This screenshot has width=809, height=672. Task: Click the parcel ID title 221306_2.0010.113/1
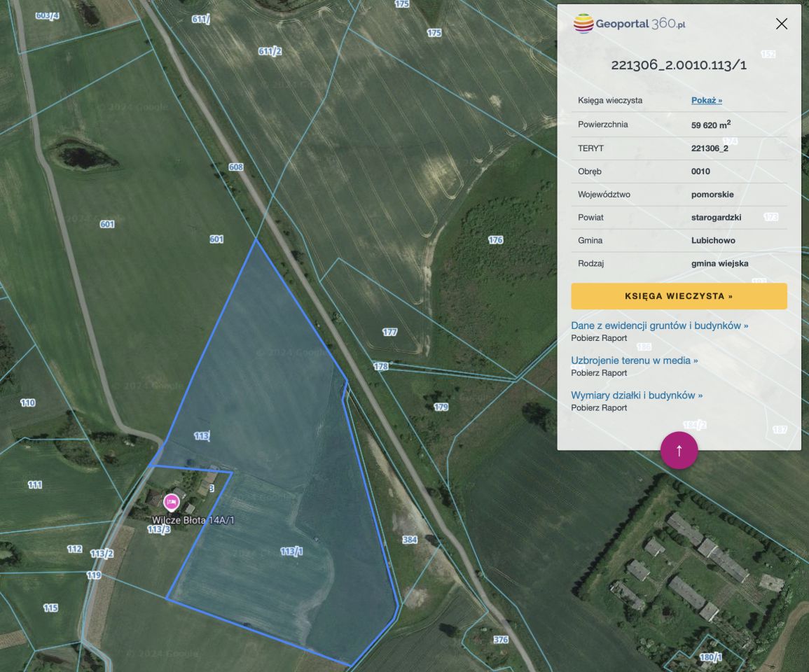(679, 65)
